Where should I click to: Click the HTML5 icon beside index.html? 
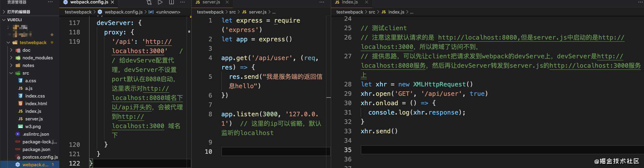[20, 103]
